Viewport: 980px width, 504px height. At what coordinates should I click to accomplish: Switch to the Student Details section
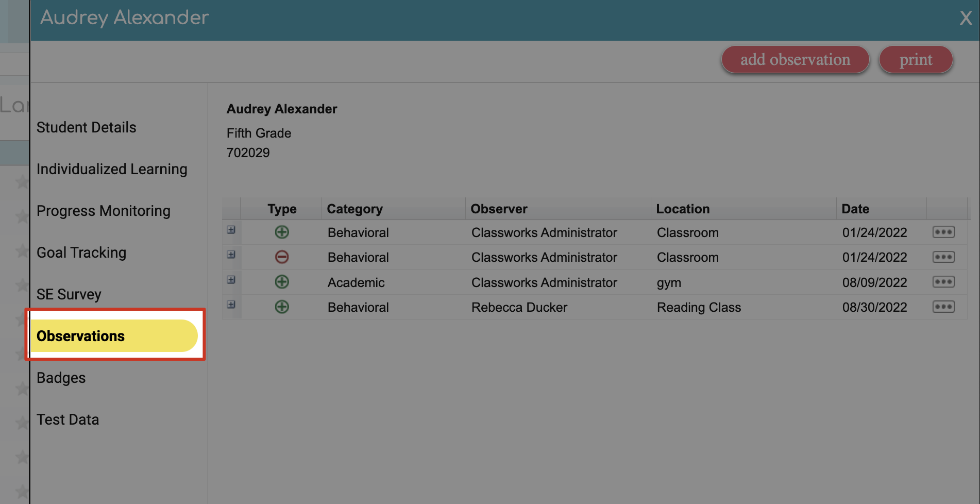pos(86,127)
